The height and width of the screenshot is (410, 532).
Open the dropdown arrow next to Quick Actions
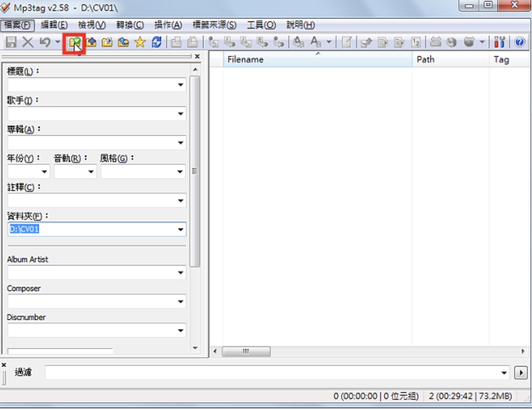[x=329, y=42]
